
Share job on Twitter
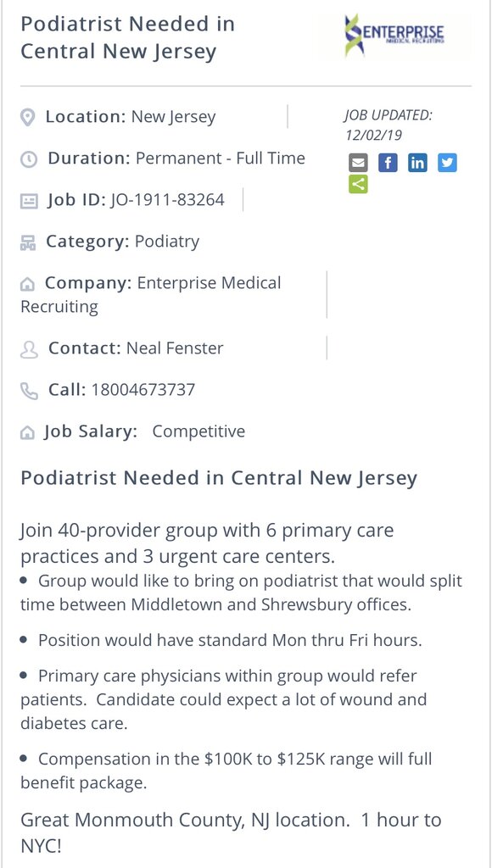[x=448, y=163]
